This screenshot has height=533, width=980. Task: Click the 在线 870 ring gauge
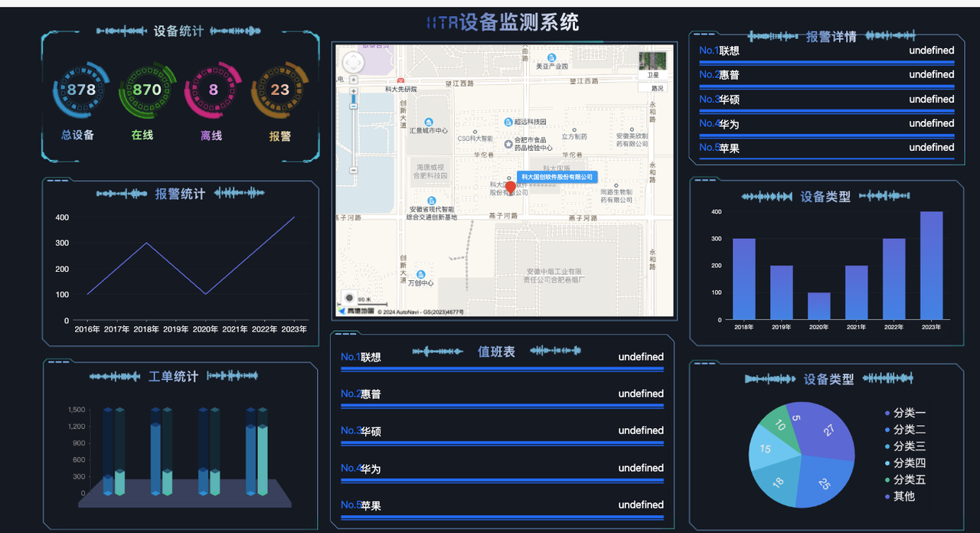pos(147,90)
